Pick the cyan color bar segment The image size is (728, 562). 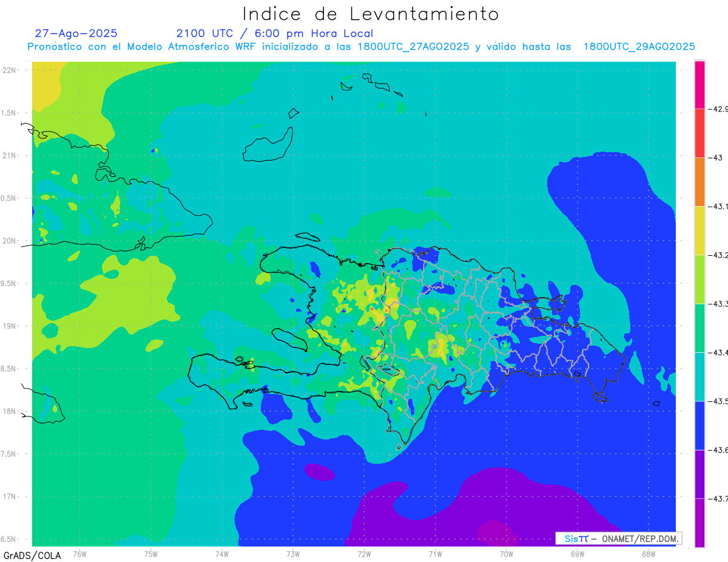(699, 376)
